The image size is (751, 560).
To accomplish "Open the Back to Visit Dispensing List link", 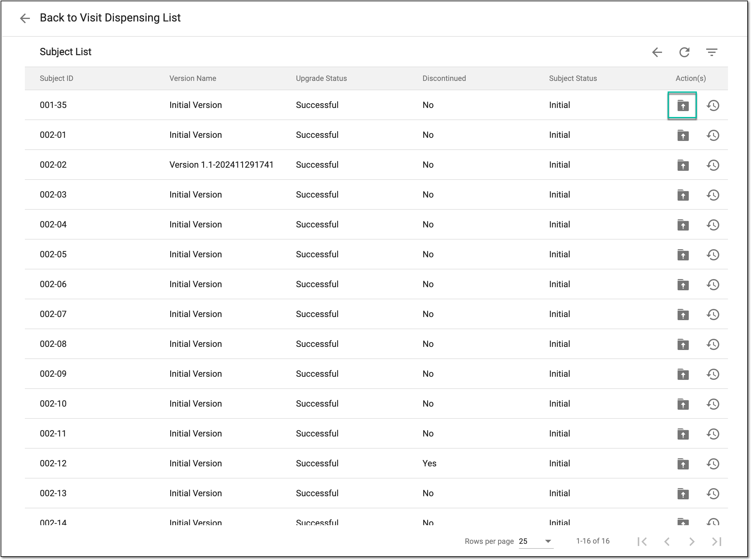I will click(x=110, y=18).
